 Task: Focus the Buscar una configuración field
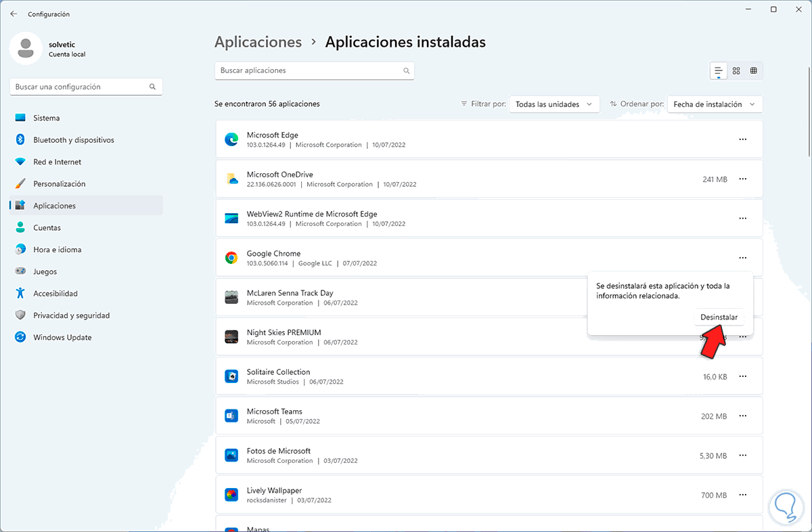[81, 87]
